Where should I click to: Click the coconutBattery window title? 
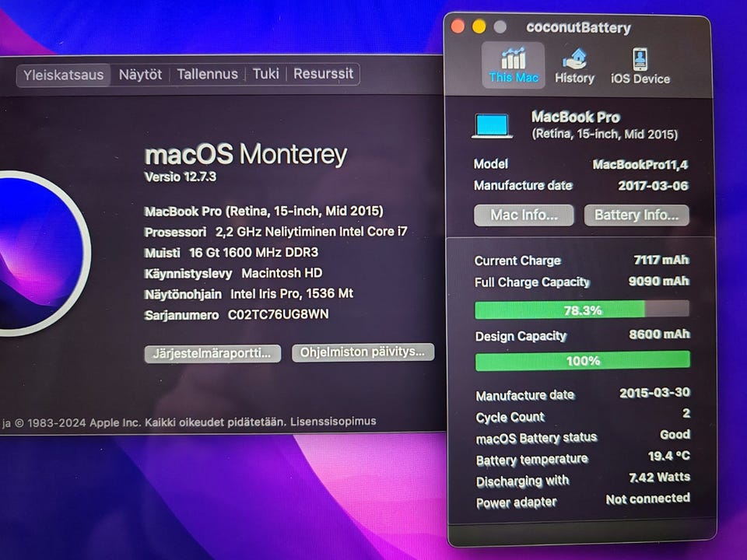[x=578, y=28]
